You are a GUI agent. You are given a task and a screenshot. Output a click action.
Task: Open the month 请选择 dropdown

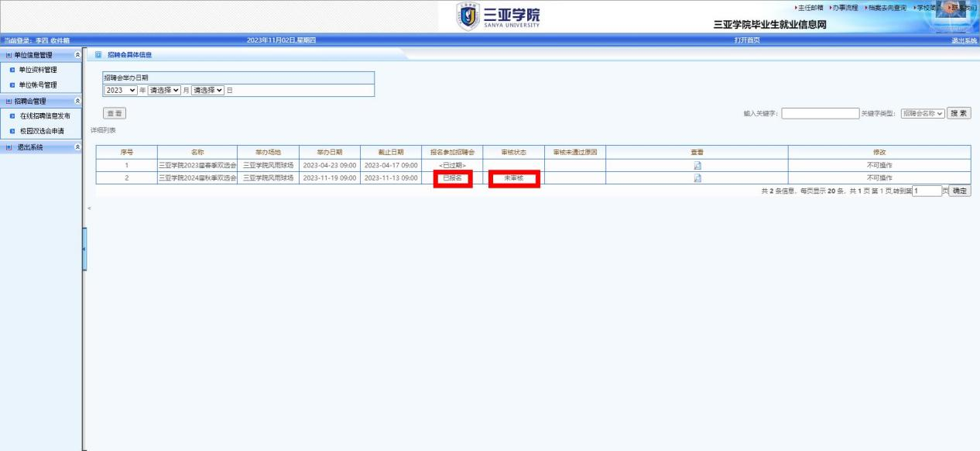click(164, 90)
